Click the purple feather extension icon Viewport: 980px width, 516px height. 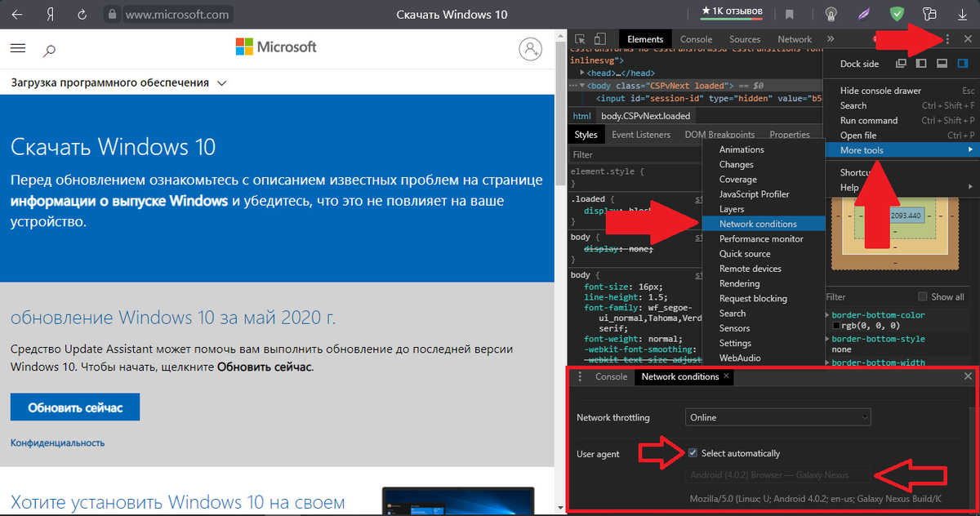point(865,14)
